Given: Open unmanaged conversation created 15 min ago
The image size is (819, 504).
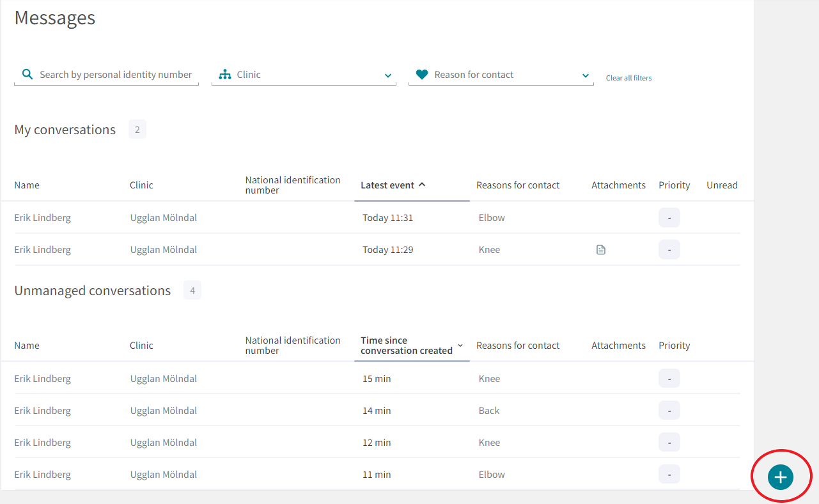Looking at the screenshot, I should point(377,379).
